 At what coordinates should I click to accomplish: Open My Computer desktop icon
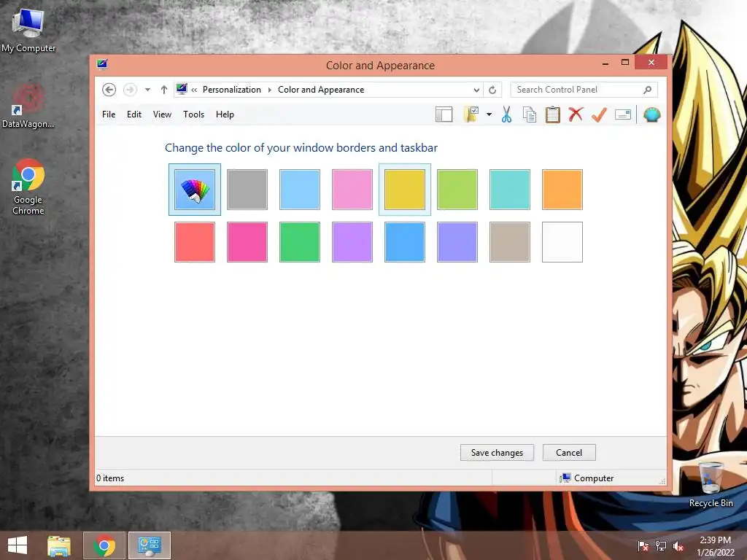tap(28, 30)
